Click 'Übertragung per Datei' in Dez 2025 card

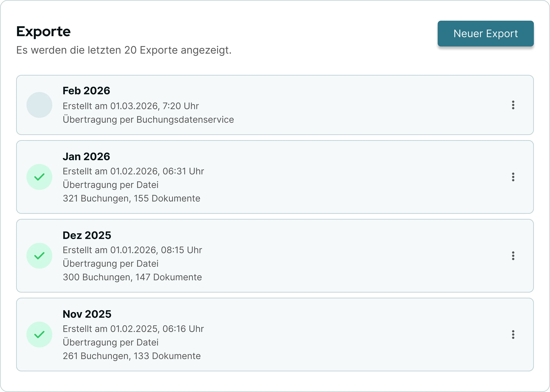111,264
